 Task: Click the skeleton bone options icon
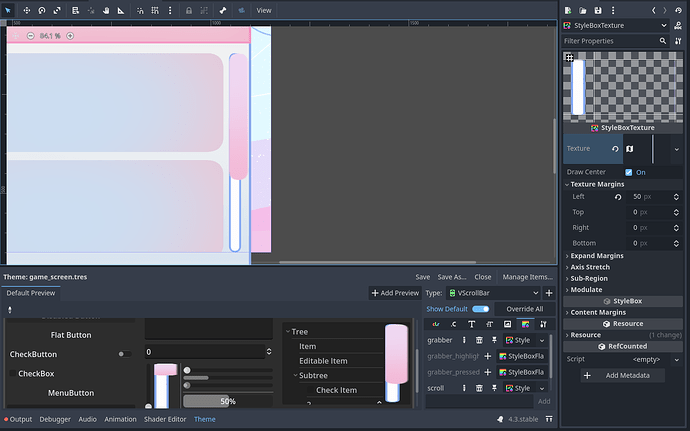click(x=223, y=10)
